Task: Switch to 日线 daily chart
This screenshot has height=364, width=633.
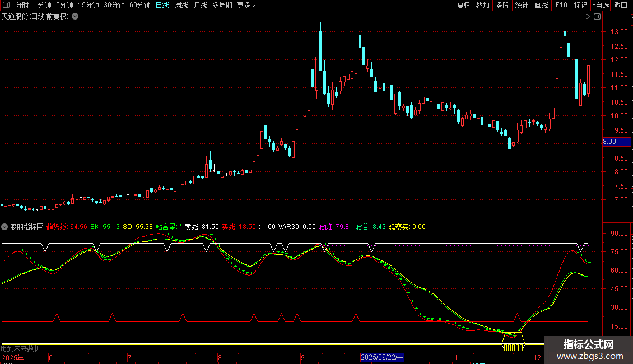Action: (162, 5)
